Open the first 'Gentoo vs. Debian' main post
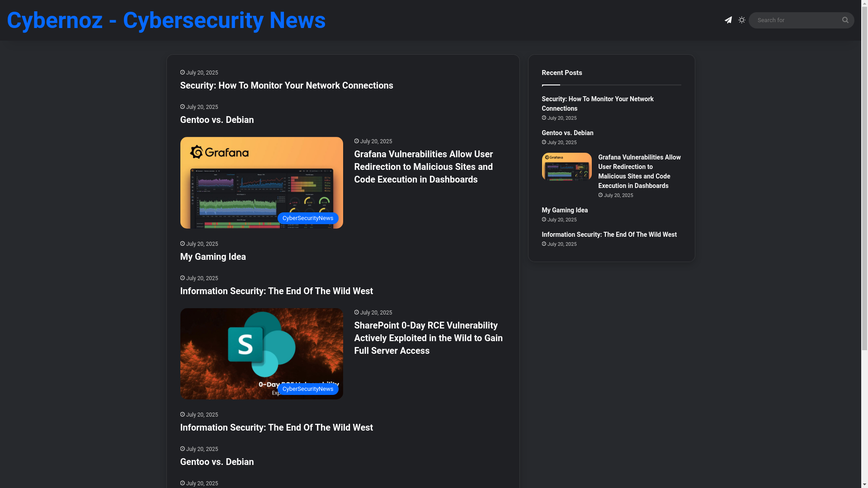Image resolution: width=868 pixels, height=488 pixels. pos(217,120)
